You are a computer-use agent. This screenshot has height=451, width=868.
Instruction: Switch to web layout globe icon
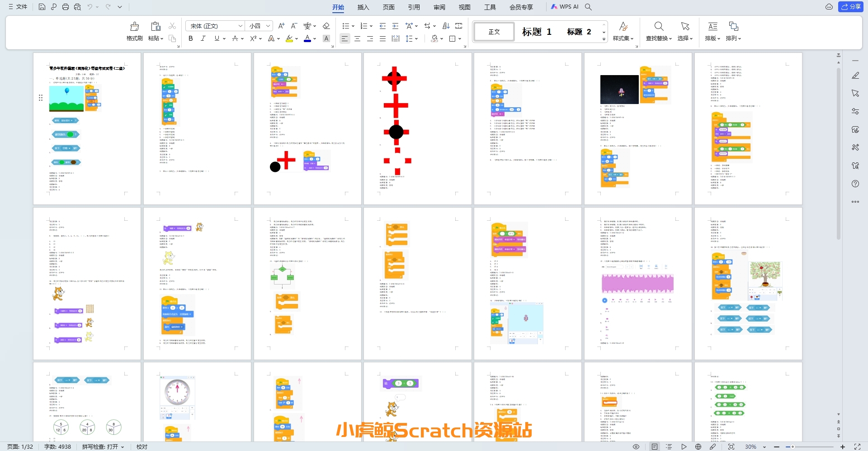(x=698, y=446)
